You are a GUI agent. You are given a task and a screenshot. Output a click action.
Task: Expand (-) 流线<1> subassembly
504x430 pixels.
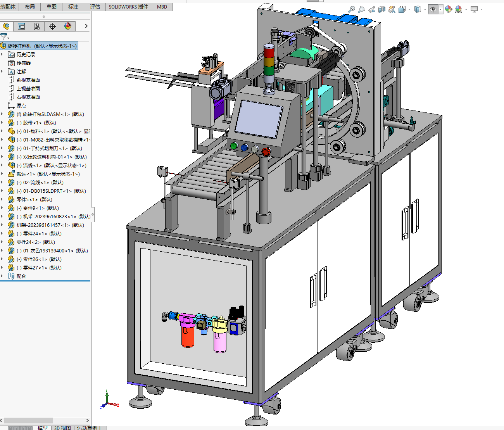tap(2, 165)
